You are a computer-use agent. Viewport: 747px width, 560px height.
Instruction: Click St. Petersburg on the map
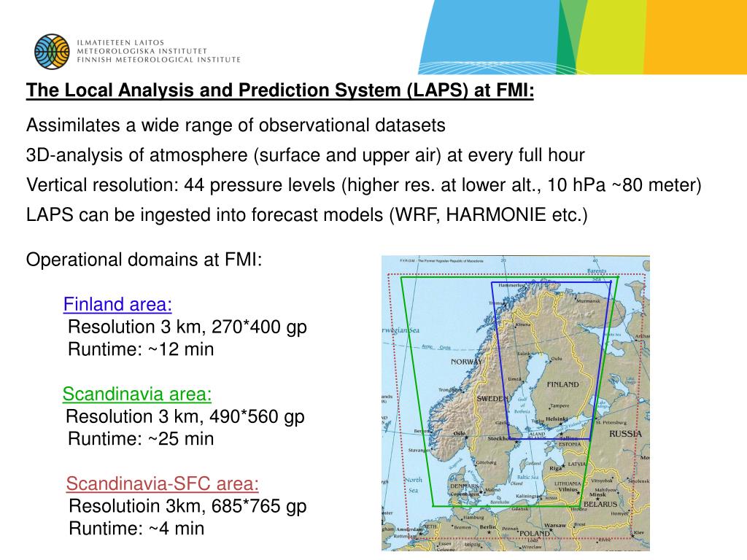point(611,422)
